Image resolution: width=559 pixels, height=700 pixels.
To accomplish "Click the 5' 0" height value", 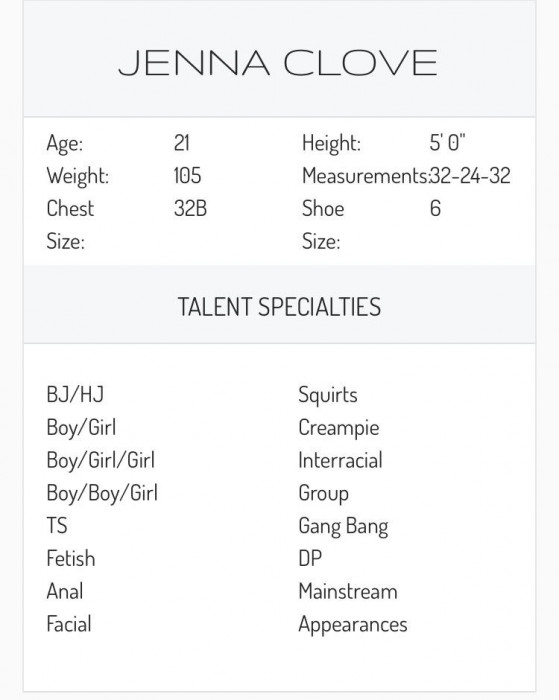I will [x=447, y=143].
